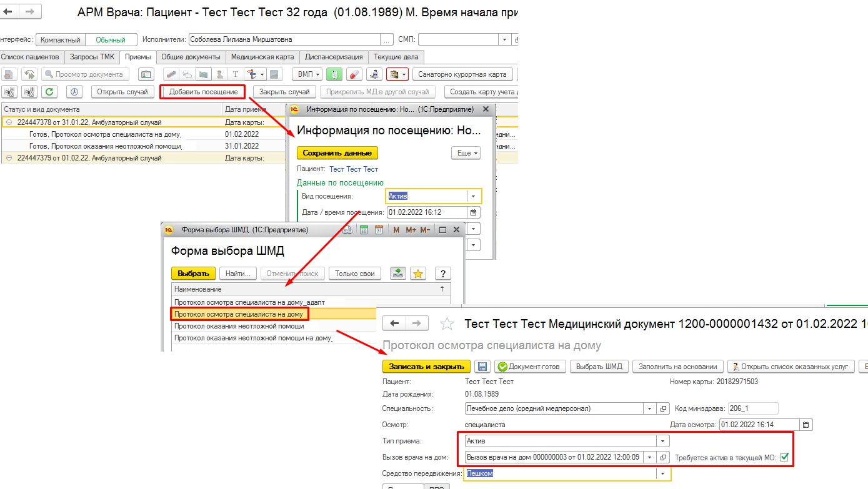This screenshot has width=868, height=489.
Task: Click the Выбрать button in Форма выбора ШМД
Action: (x=194, y=274)
